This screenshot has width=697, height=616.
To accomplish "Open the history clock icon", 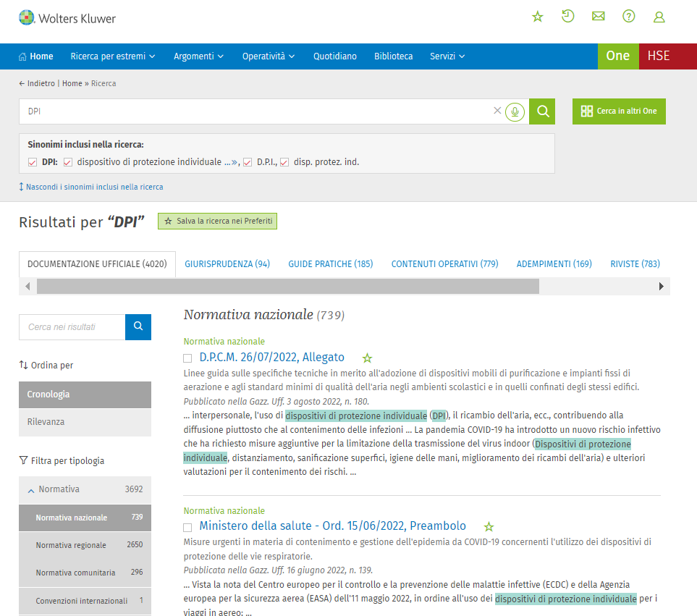I will point(567,17).
